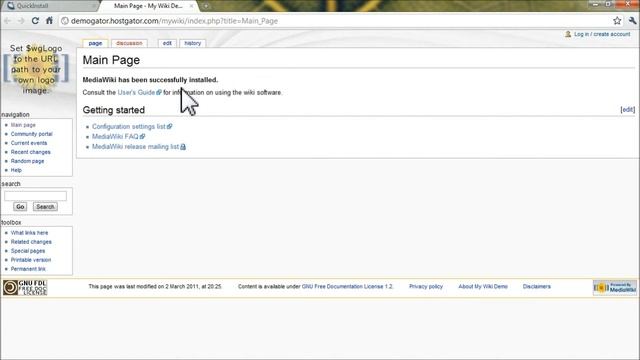Open Related changes in toolbox
This screenshot has width=640, height=360.
click(x=31, y=242)
